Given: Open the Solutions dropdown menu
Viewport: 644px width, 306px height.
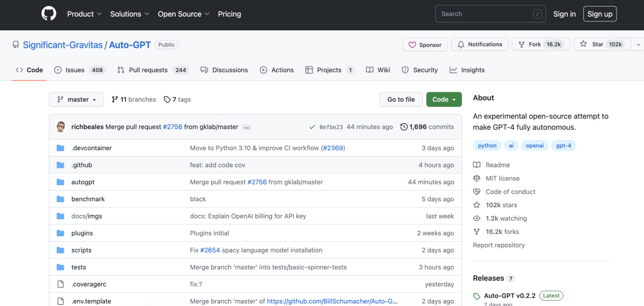Looking at the screenshot, I should coord(130,14).
